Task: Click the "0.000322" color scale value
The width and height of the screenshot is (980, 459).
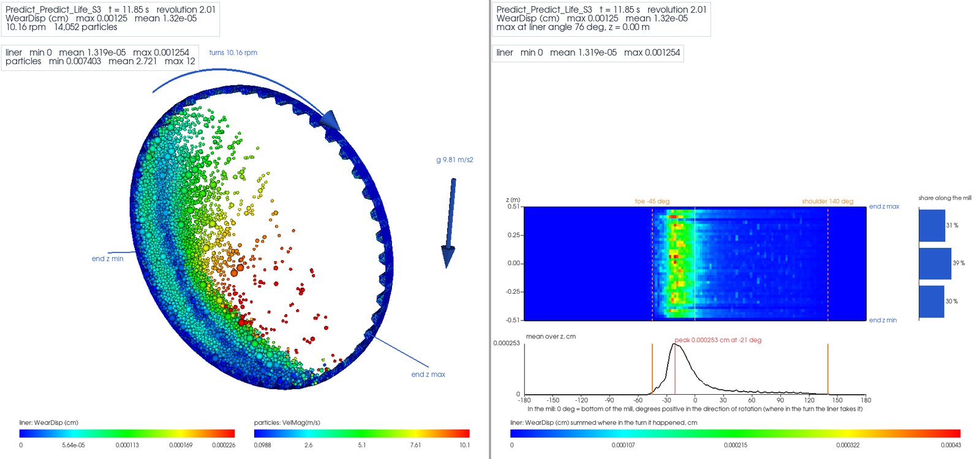Action: 848,445
